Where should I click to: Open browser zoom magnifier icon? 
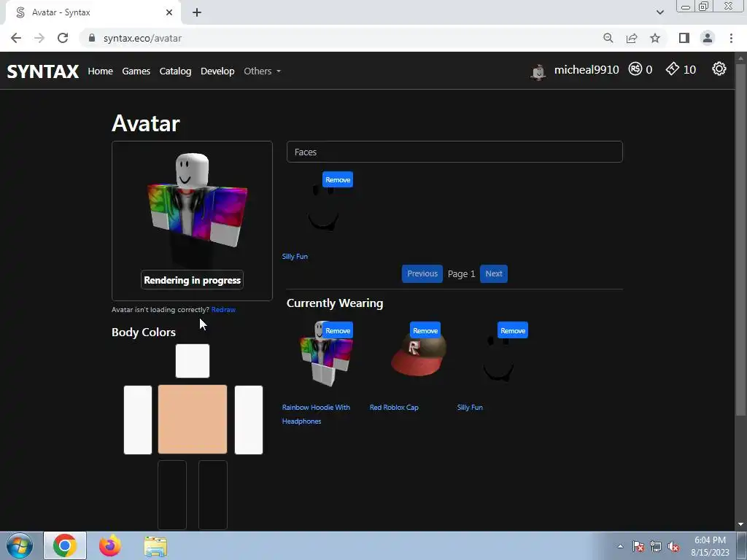pos(608,38)
